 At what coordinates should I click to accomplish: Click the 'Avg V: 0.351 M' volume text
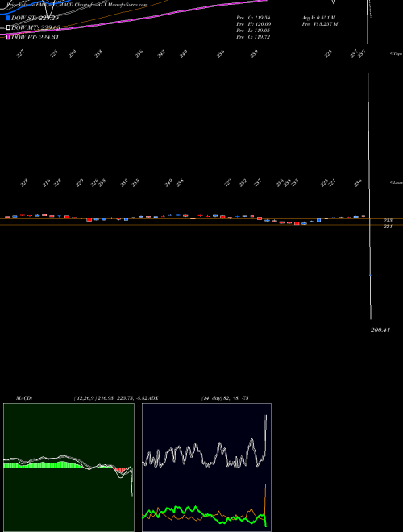pos(319,17)
